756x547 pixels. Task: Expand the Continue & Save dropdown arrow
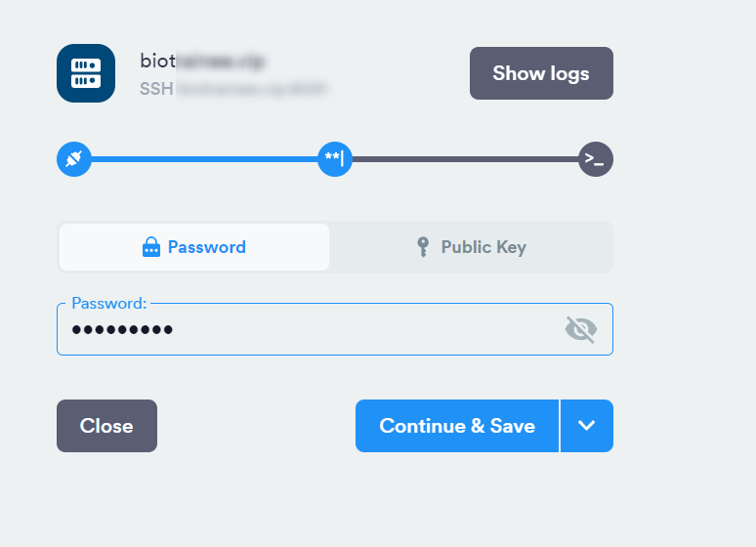point(587,426)
